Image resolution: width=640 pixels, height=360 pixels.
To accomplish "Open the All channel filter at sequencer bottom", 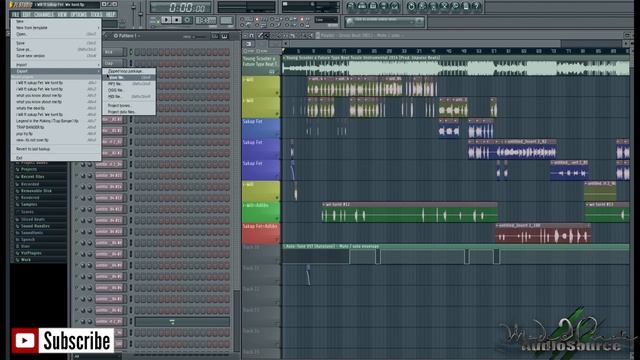I will point(96,356).
